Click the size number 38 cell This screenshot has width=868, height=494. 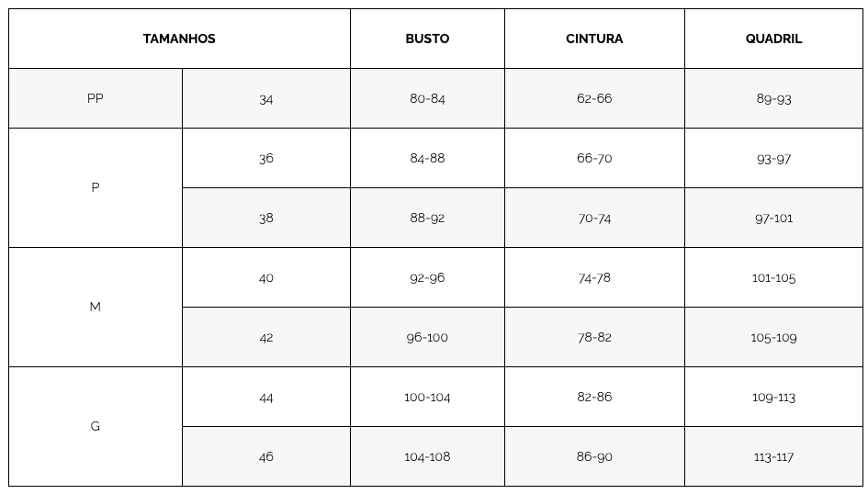[x=266, y=218]
